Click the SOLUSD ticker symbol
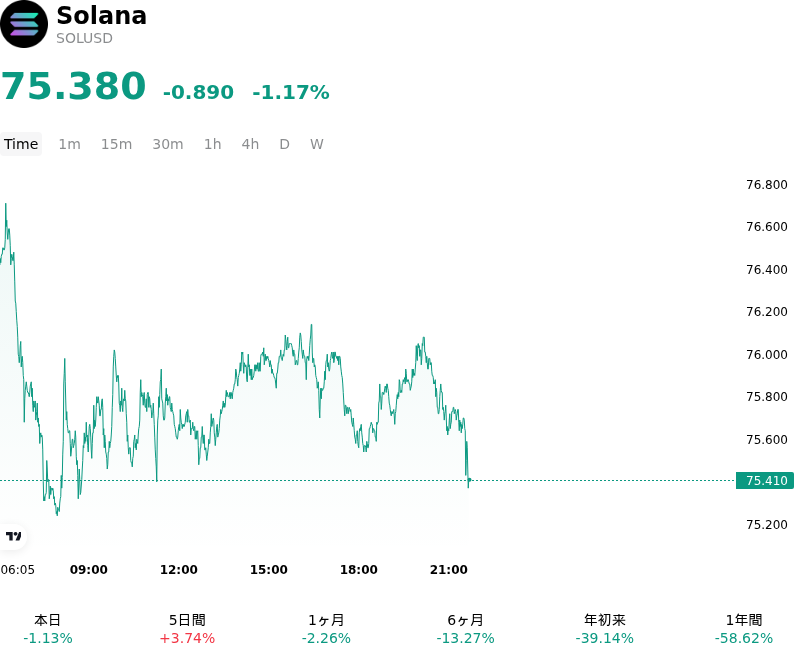This screenshot has width=800, height=658. [84, 39]
